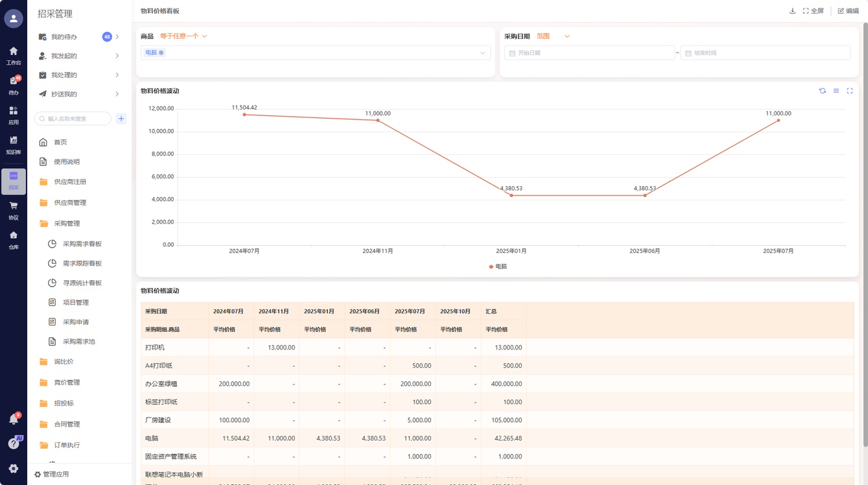Viewport: 868px width, 485px height.
Task: Click the 11,504.42 data point for 2024年07月
Action: tap(245, 115)
